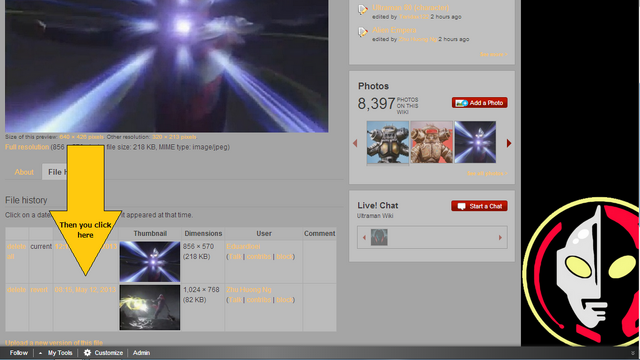This screenshot has width=640, height=360.
Task: Click edit icon beside Ultraman 80 entry
Action: [363, 10]
